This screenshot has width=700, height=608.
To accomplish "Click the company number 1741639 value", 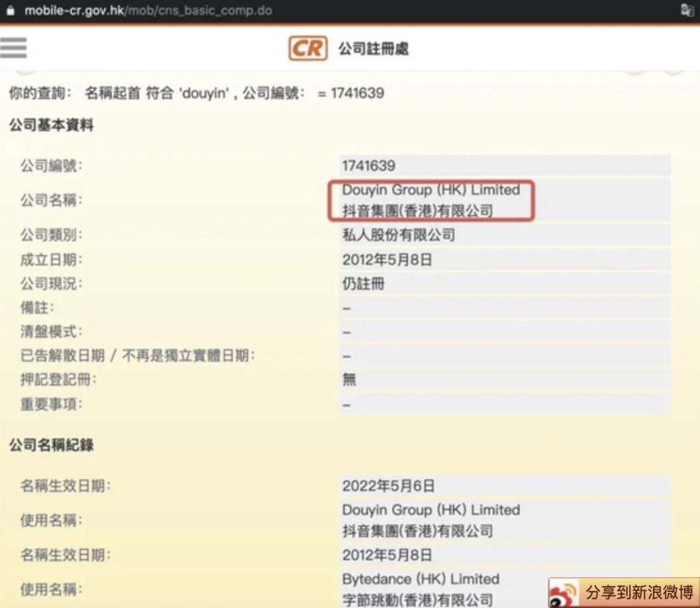I will 369,166.
